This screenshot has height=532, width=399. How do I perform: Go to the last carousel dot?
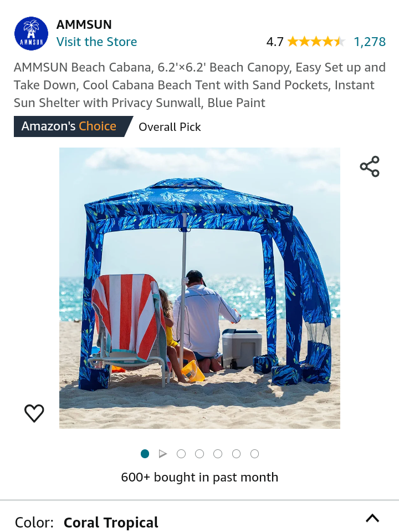coord(254,454)
